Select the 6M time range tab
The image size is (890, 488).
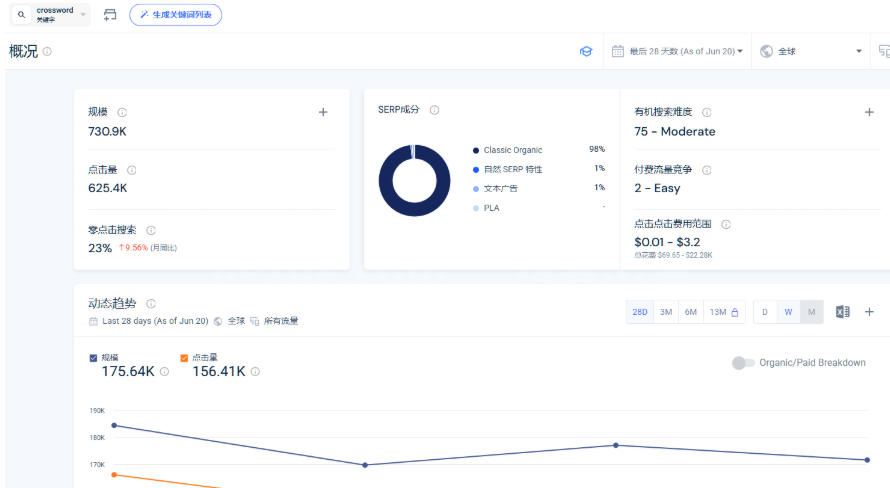690,312
